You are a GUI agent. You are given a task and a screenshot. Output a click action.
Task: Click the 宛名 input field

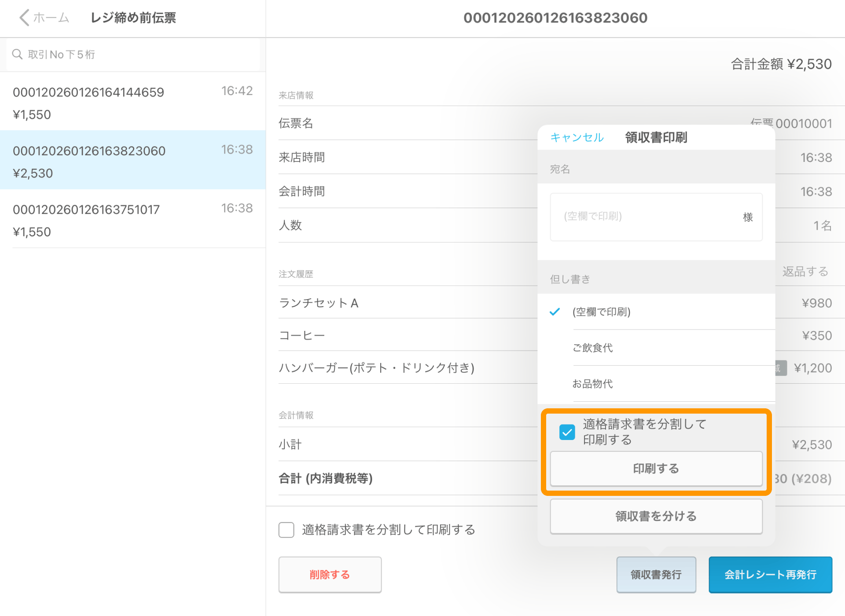pos(656,216)
